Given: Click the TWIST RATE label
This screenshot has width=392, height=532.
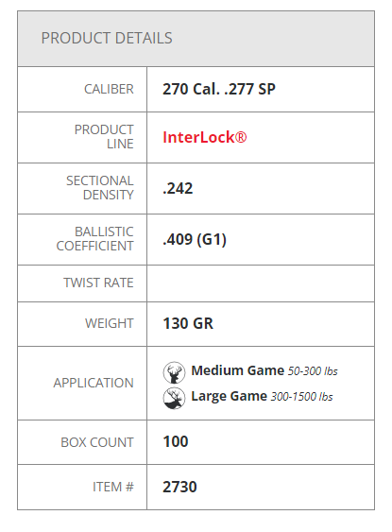Looking at the screenshot, I should tap(98, 283).
